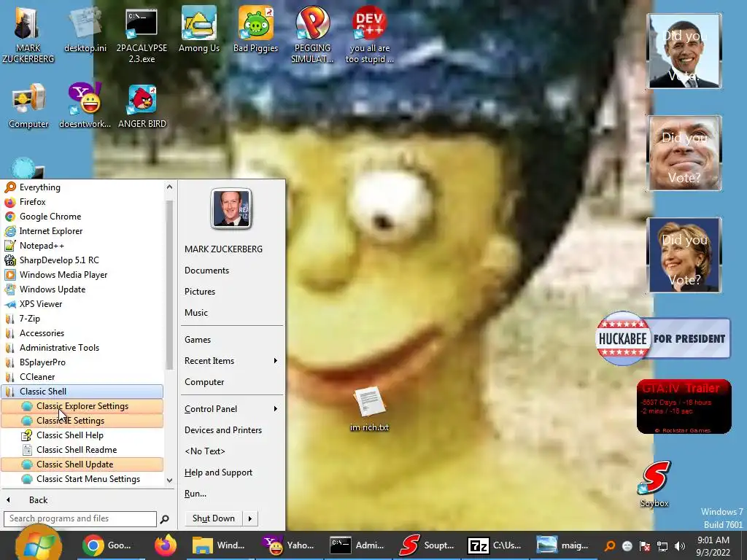
Task: Launch Notepad++ from the start menu
Action: pos(82,246)
